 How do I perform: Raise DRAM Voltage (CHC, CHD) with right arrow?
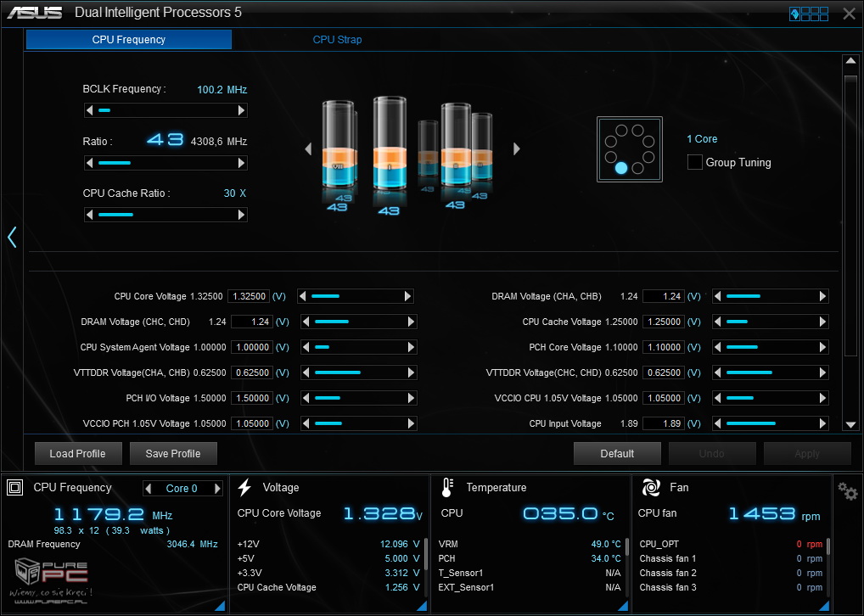(411, 322)
